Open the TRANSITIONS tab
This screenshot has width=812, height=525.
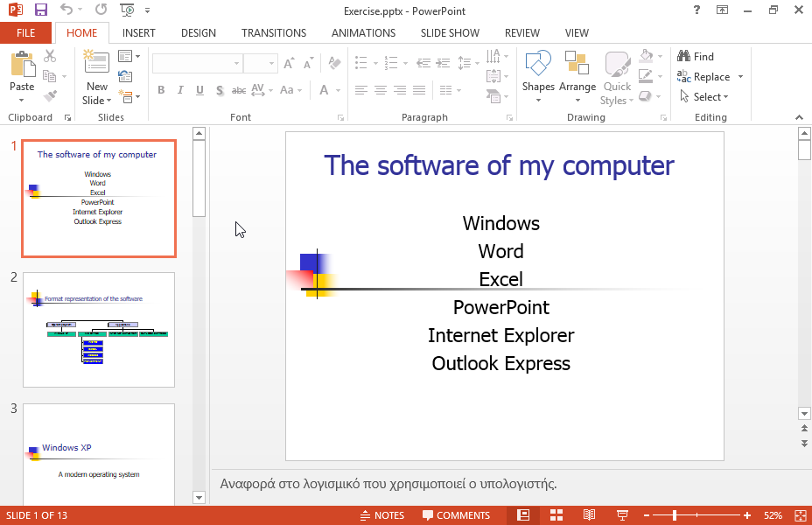tap(273, 32)
